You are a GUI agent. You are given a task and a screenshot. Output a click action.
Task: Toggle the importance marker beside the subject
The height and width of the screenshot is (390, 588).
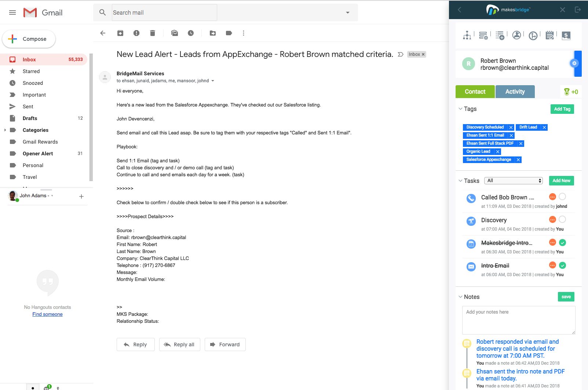pos(401,54)
